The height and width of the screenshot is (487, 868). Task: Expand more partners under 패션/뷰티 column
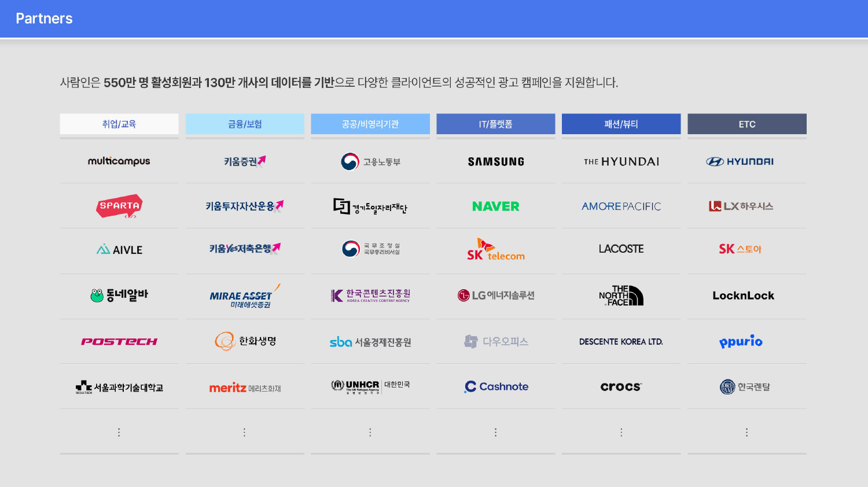tap(621, 432)
